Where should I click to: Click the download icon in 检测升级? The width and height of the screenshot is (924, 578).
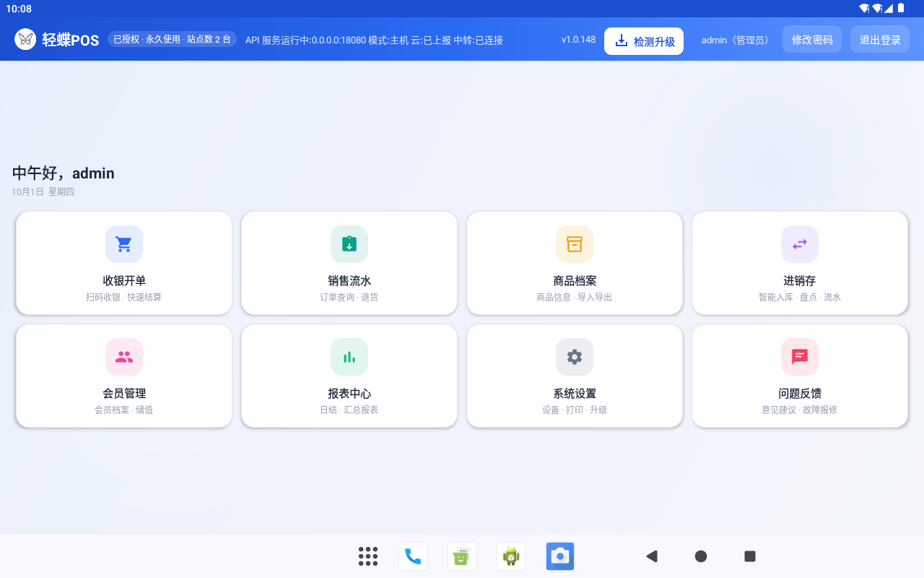[621, 40]
